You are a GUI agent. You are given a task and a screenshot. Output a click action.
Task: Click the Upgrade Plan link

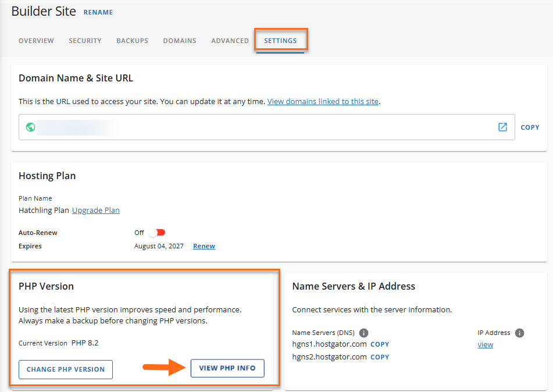(95, 210)
